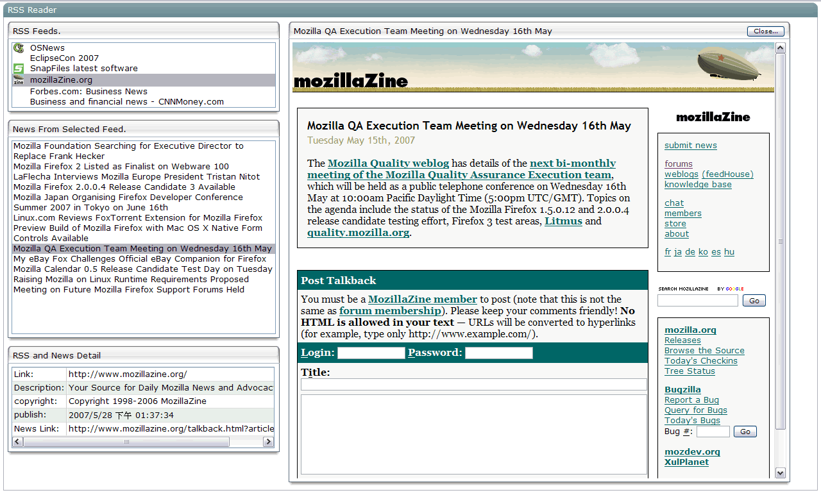Open Mozilla Calendar 0.5 Test Day news

[x=144, y=269]
